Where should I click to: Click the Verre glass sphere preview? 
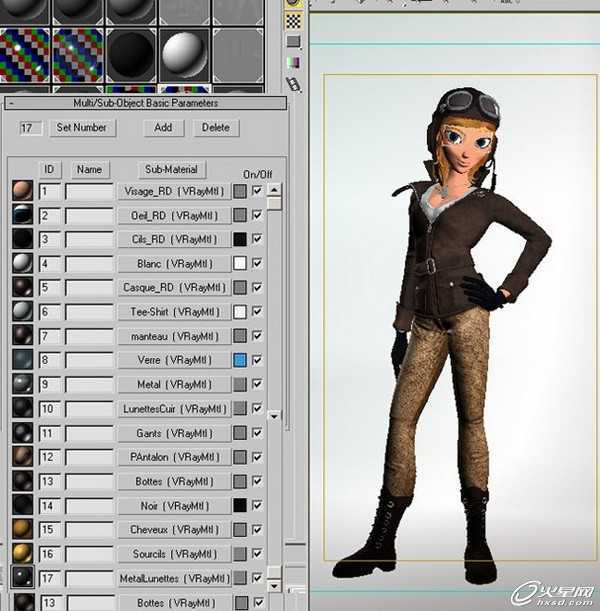(x=23, y=360)
